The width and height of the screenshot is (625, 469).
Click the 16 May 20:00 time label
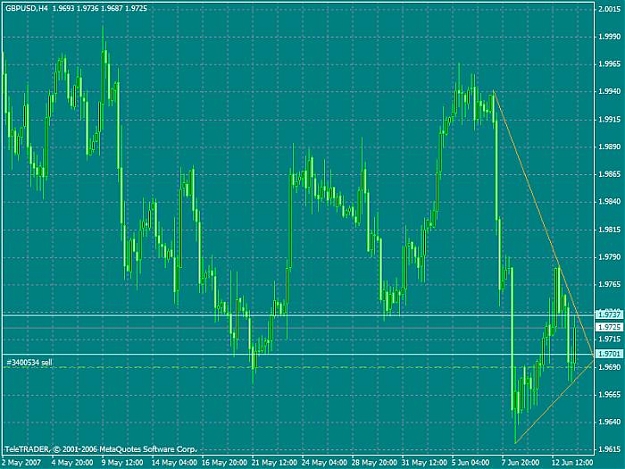tap(224, 463)
